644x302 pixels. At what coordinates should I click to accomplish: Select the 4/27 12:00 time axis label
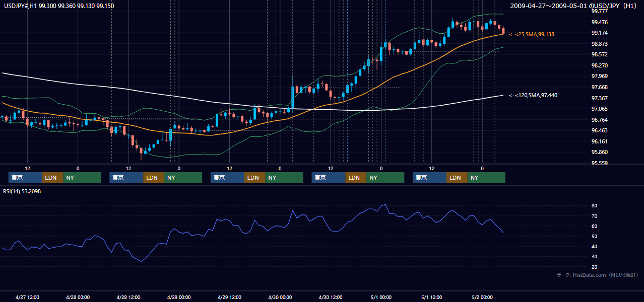[27, 297]
